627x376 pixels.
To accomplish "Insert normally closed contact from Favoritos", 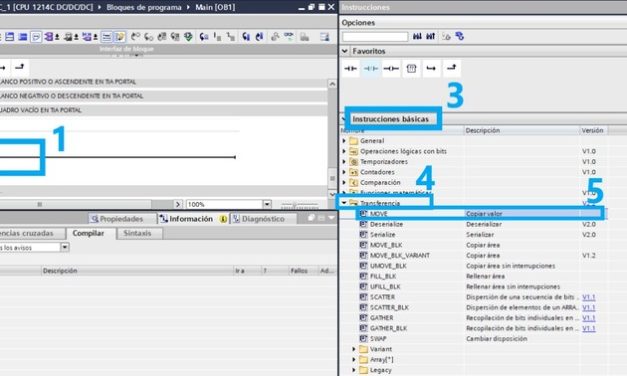I will coord(371,68).
